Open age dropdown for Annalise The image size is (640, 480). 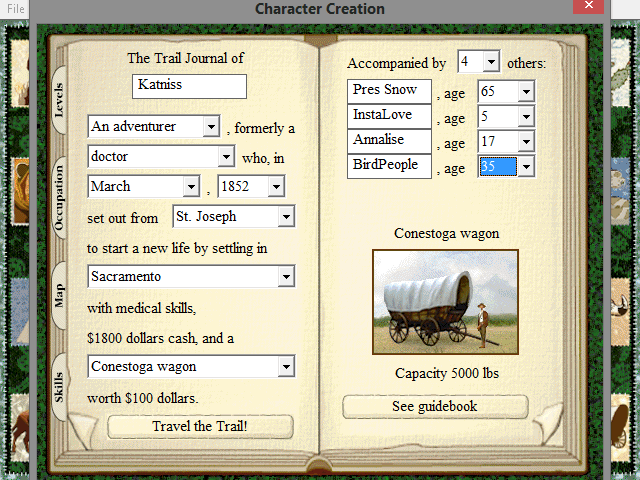526,142
